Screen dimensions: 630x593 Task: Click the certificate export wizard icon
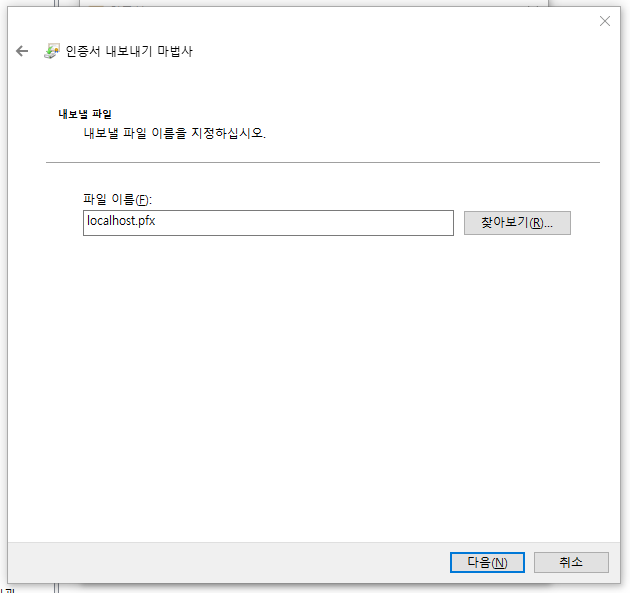(52, 51)
